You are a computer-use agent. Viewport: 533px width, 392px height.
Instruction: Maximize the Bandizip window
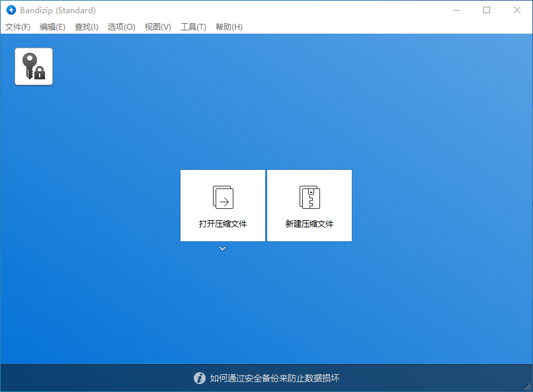click(x=487, y=10)
